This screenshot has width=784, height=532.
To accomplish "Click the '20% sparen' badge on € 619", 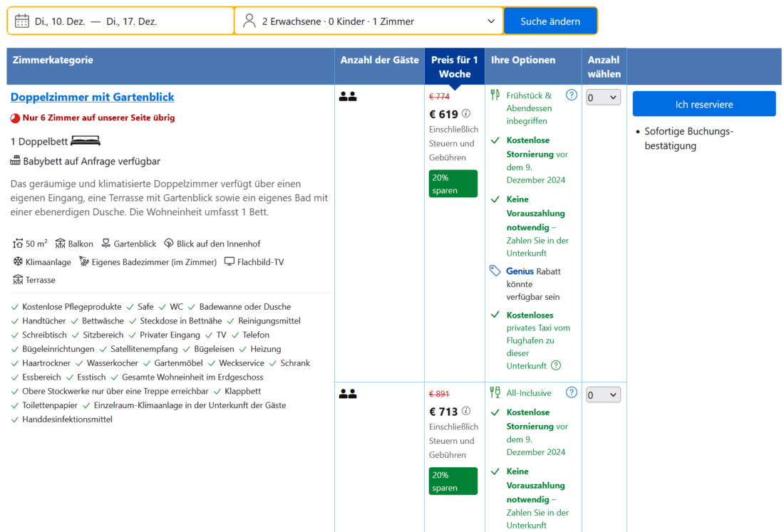I will tap(453, 184).
